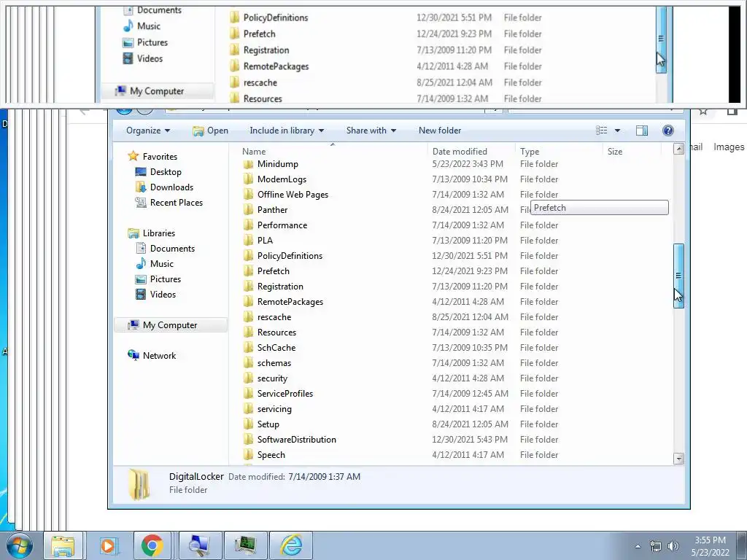
Task: Sort by the Type column header
Action: tap(560, 152)
